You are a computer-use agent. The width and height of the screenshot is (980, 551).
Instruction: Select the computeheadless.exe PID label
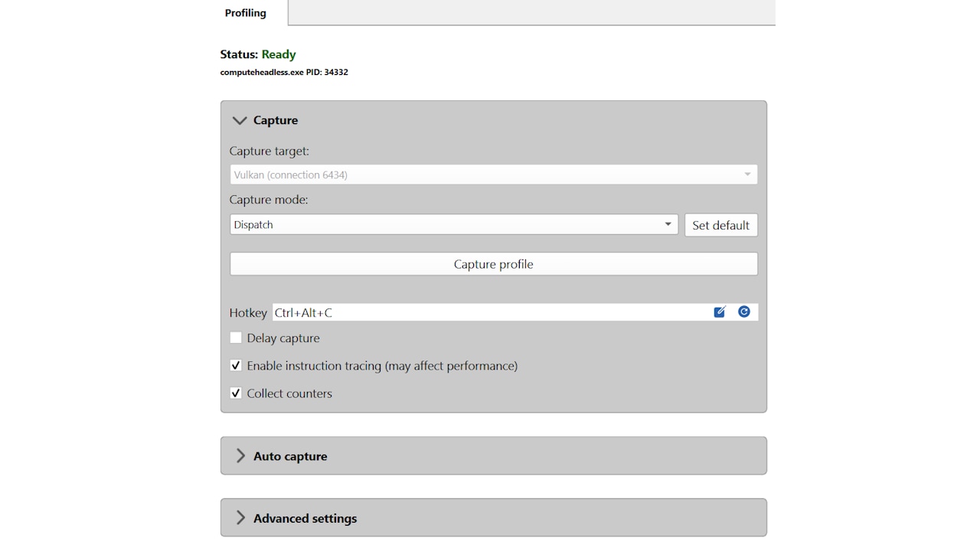pos(284,73)
